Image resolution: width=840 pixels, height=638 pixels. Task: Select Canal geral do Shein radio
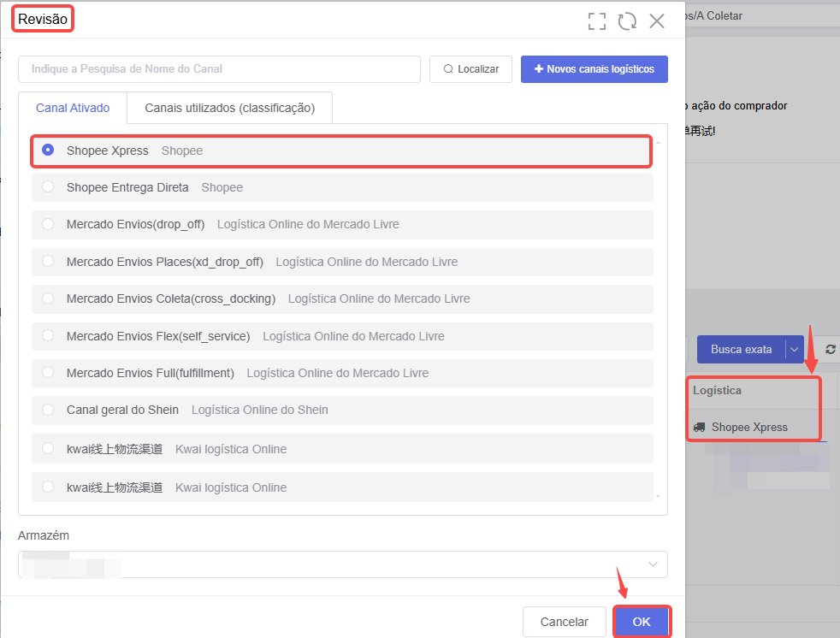(x=48, y=410)
